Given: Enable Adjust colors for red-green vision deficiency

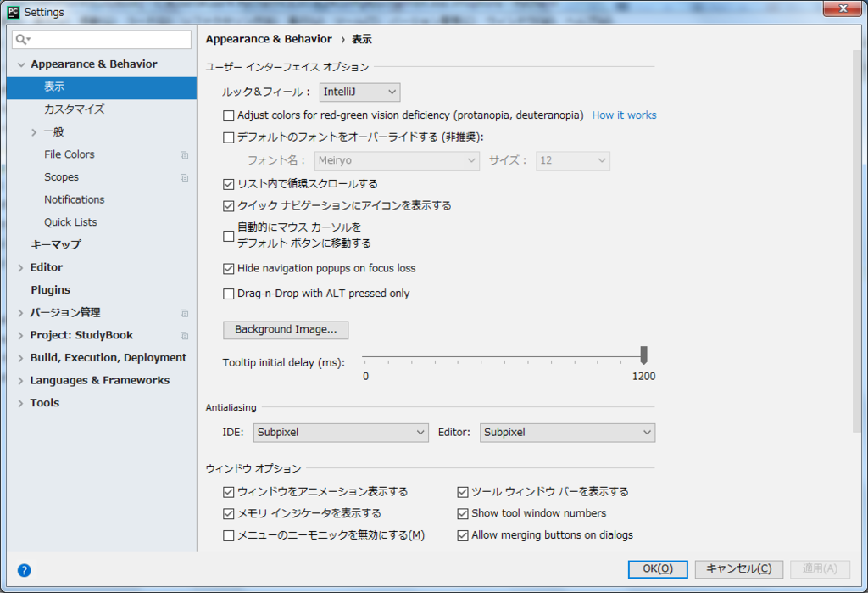Looking at the screenshot, I should tap(228, 116).
